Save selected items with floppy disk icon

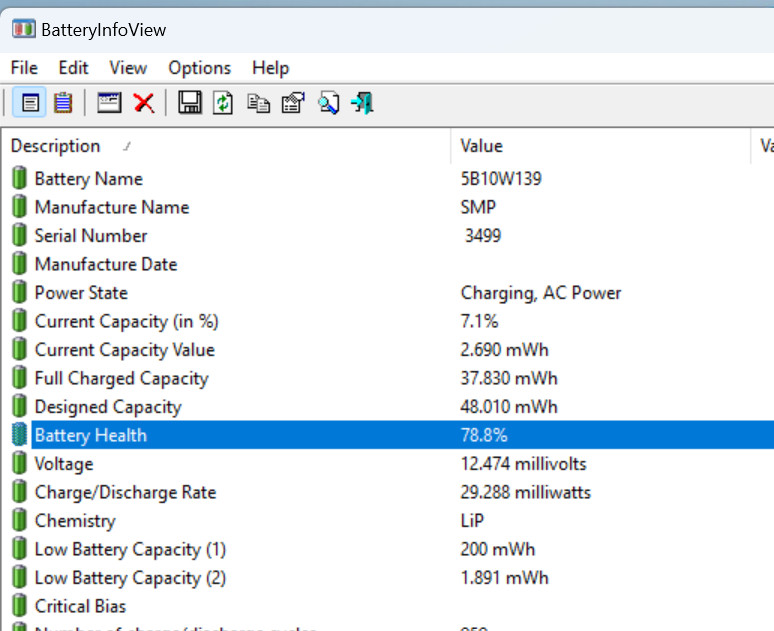pos(190,102)
